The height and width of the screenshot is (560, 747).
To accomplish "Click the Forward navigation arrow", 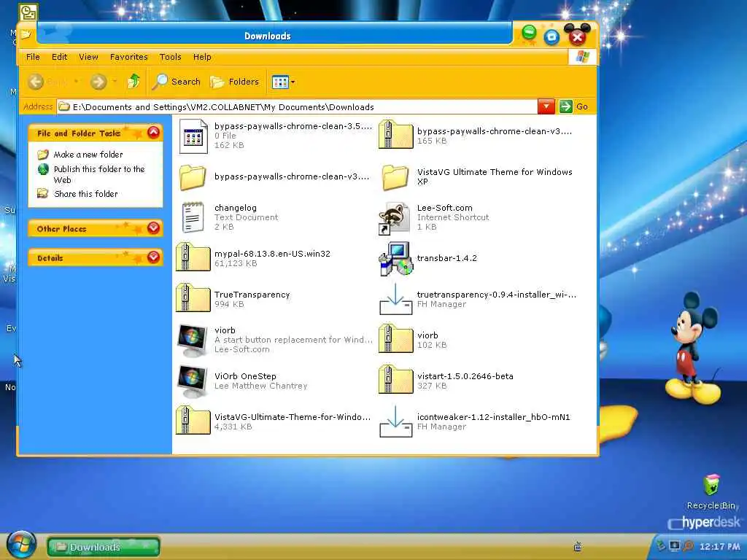I will (x=98, y=82).
